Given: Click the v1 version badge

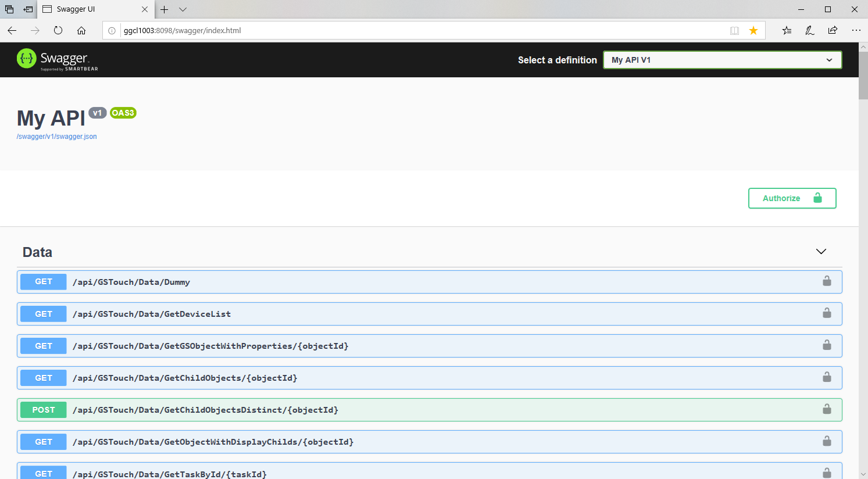Looking at the screenshot, I should 97,113.
